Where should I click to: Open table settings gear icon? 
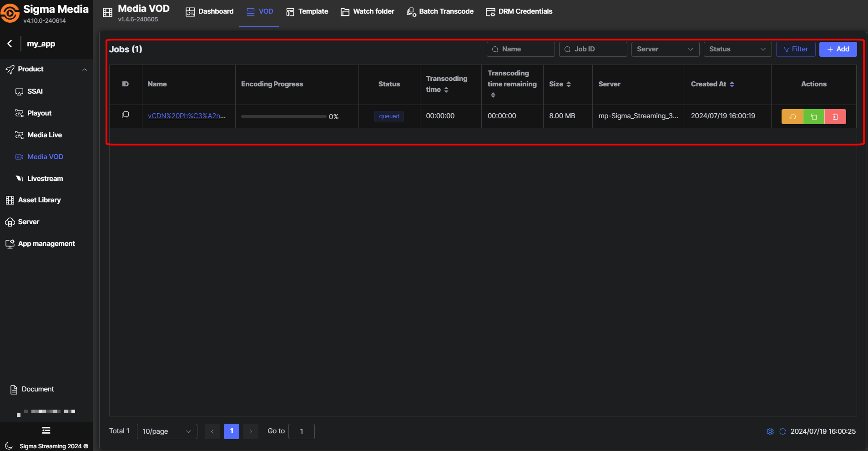pos(770,431)
